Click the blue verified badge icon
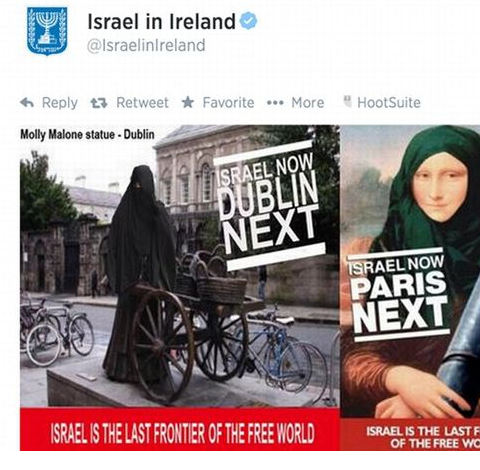This screenshot has width=480, height=470. coord(249,21)
